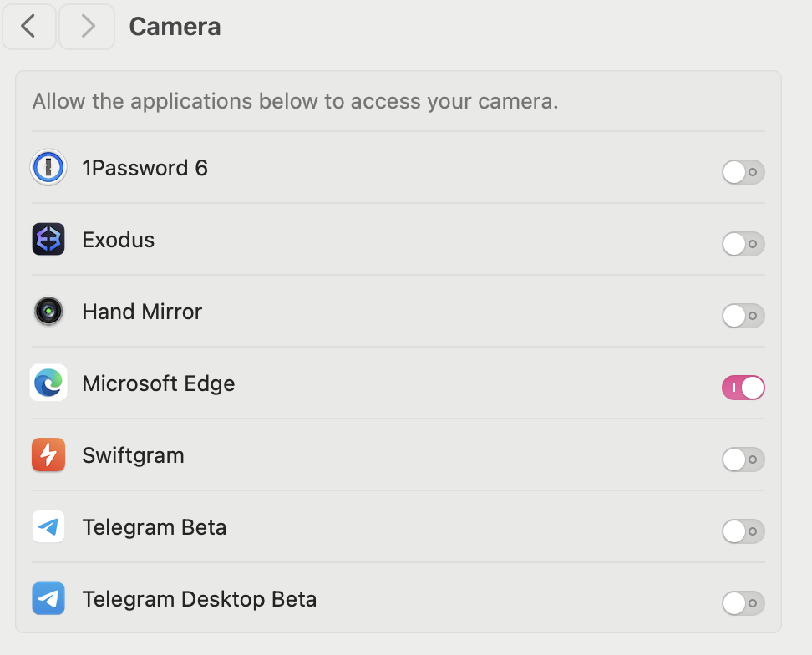Turn on Hand Mirror camera toggle
The image size is (812, 655).
click(743, 316)
